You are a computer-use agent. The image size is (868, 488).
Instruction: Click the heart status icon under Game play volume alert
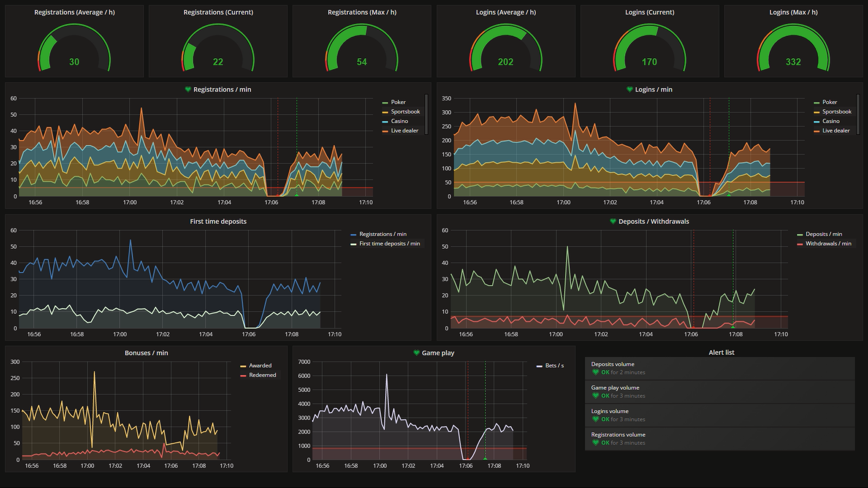pos(596,396)
